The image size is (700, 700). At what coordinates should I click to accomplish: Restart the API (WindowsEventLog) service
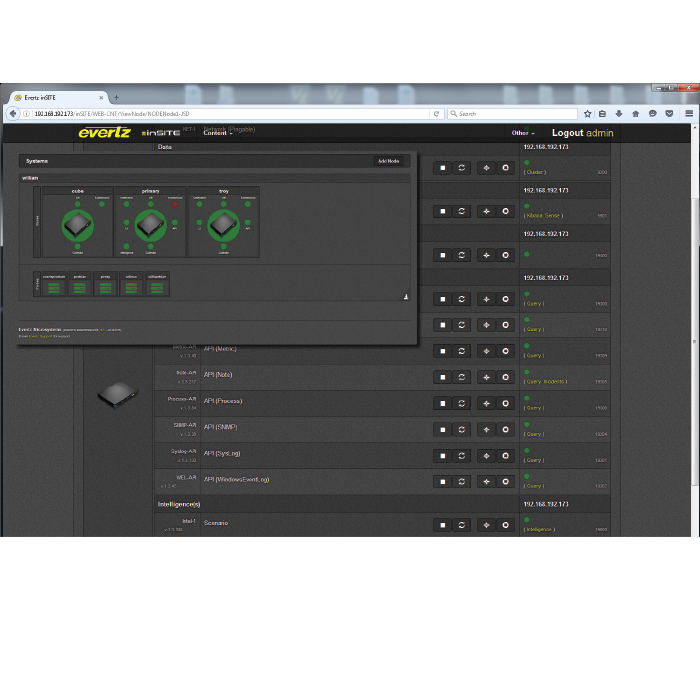(x=462, y=482)
